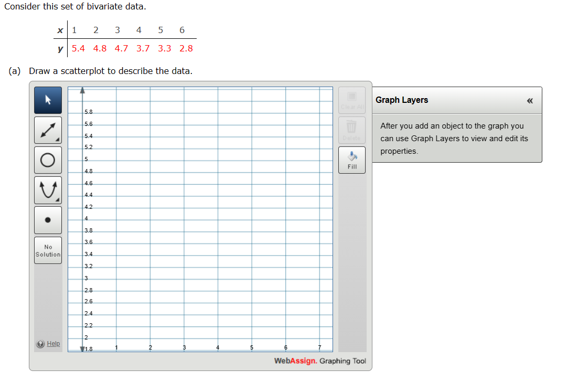Click the Clear All grid icon
Screen dimensions: 567x392
[x=351, y=97]
